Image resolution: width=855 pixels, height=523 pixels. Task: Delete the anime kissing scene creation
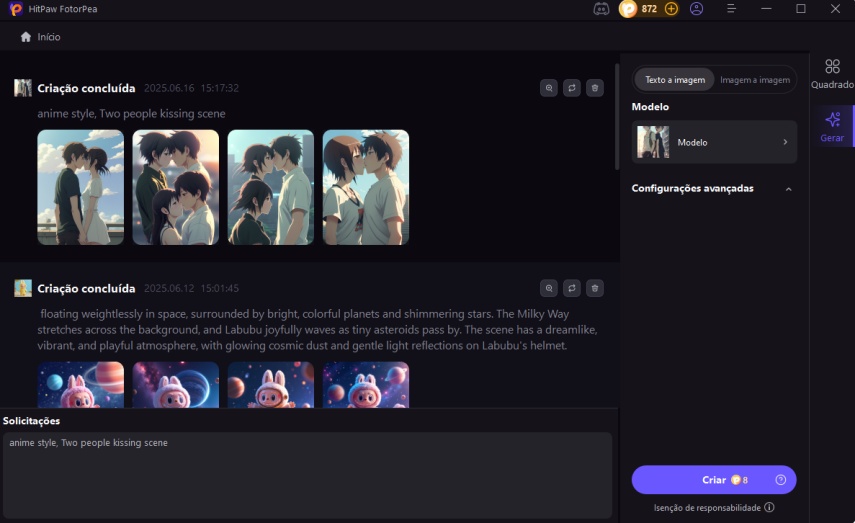(595, 88)
